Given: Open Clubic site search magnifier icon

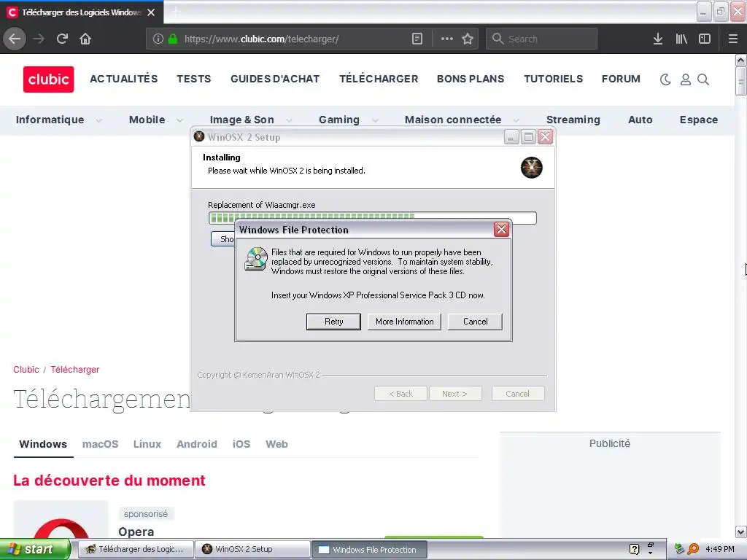Looking at the screenshot, I should coord(703,79).
